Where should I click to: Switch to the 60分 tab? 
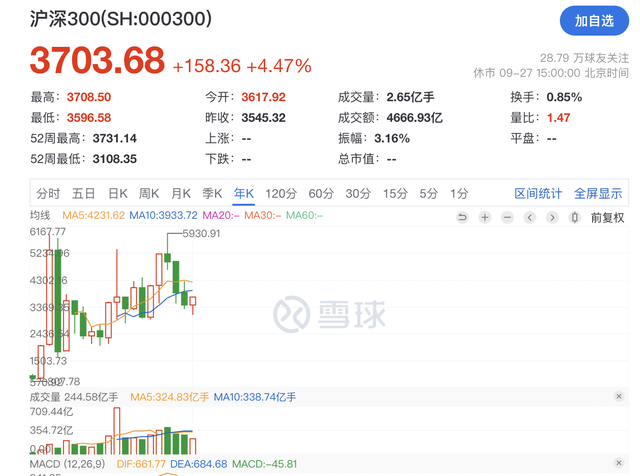[x=321, y=194]
